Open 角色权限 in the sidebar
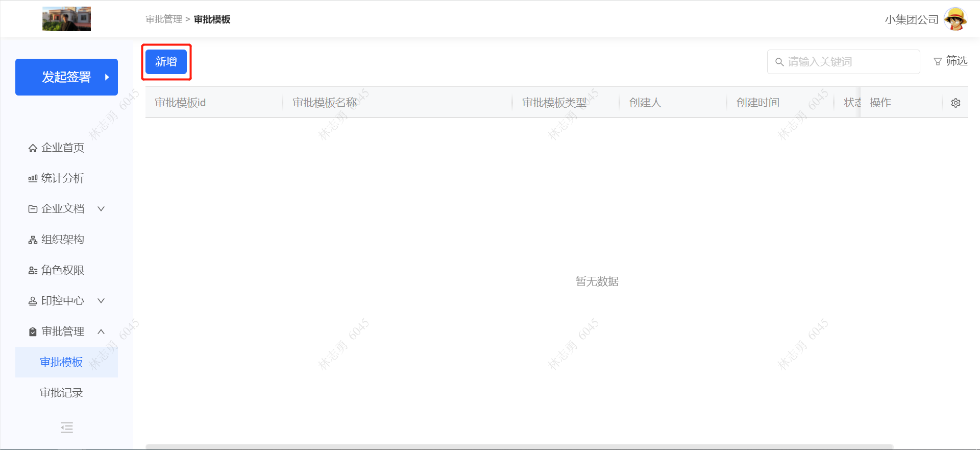The width and height of the screenshot is (980, 450). click(62, 270)
